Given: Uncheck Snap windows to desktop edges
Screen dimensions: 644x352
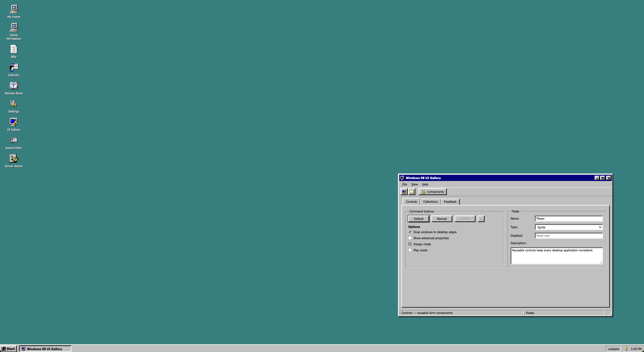Looking at the screenshot, I should 410,232.
